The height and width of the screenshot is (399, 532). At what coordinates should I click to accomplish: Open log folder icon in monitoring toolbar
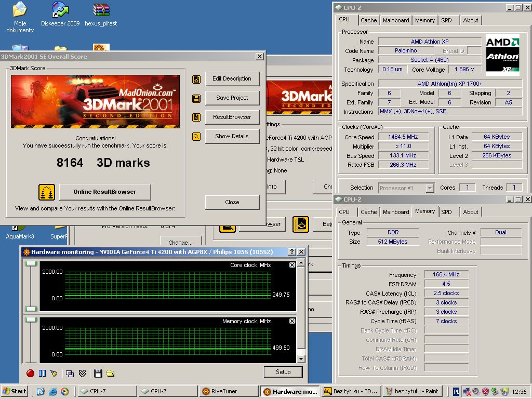110,374
